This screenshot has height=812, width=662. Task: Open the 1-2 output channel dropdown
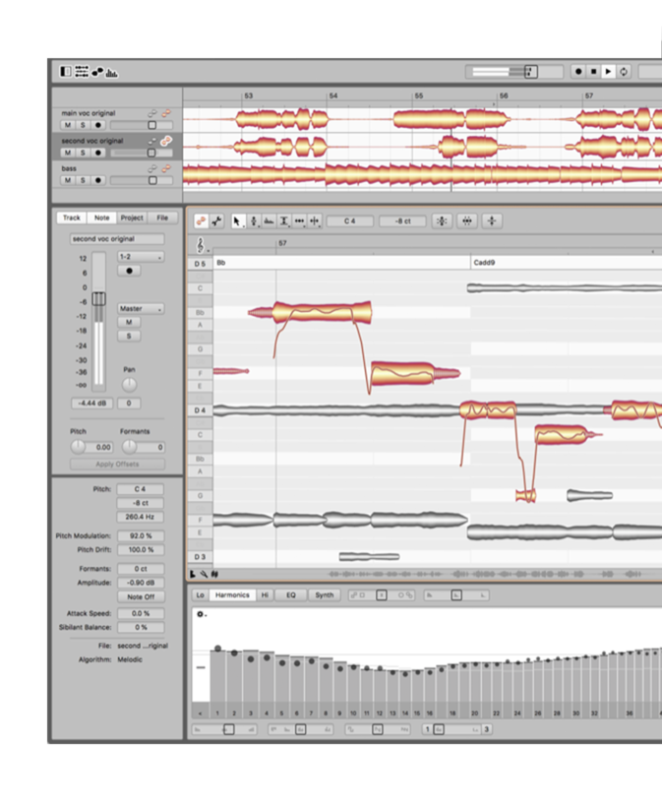(141, 256)
